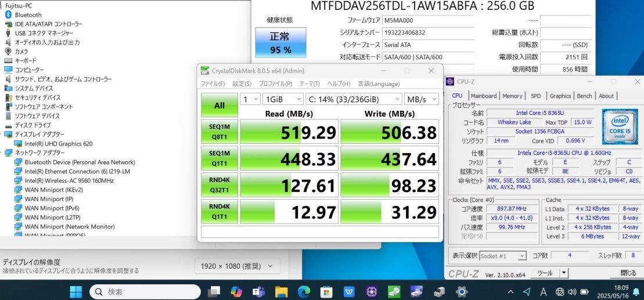Open the C: 14% drive selection dropdown

354,99
